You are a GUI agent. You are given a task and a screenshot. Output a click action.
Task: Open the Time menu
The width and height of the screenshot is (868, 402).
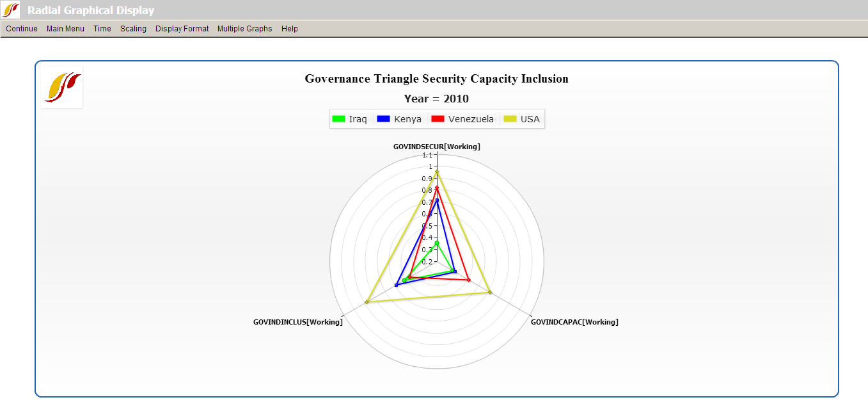[x=102, y=29]
